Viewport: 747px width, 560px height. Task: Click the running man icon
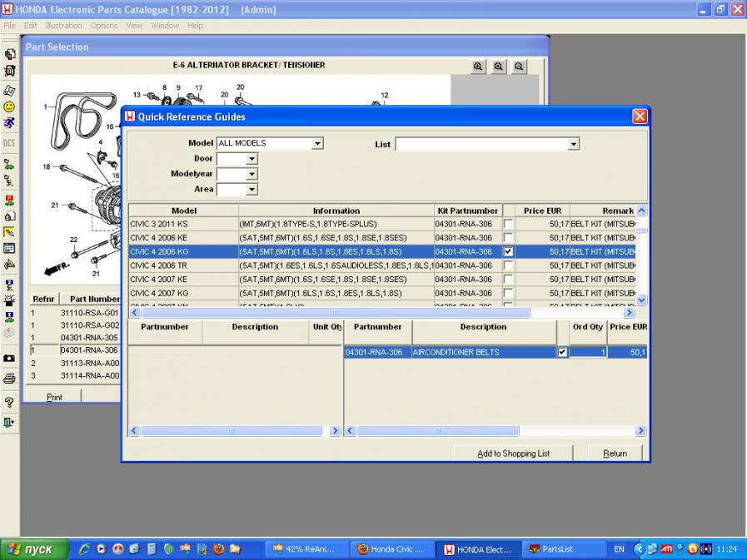tap(9, 123)
